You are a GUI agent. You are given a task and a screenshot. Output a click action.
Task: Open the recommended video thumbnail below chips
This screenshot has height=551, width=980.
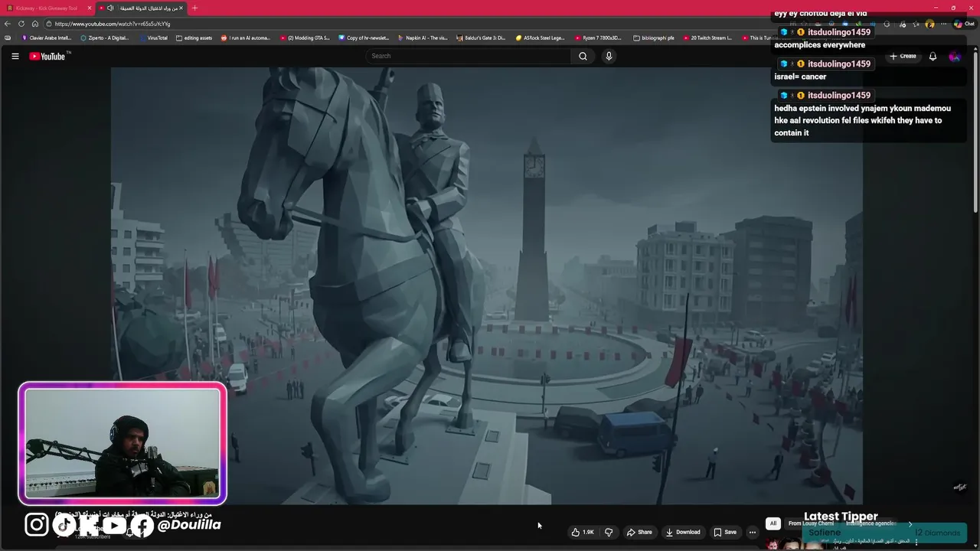796,543
